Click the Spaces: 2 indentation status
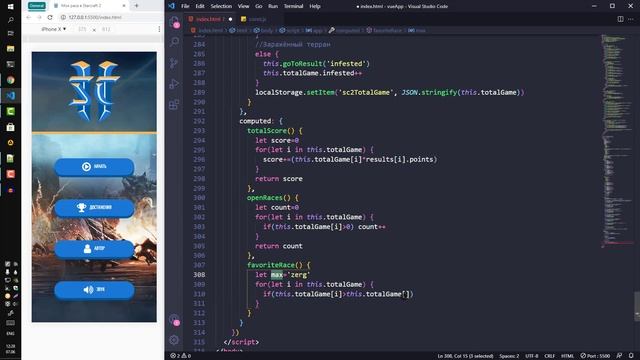 tap(509, 356)
